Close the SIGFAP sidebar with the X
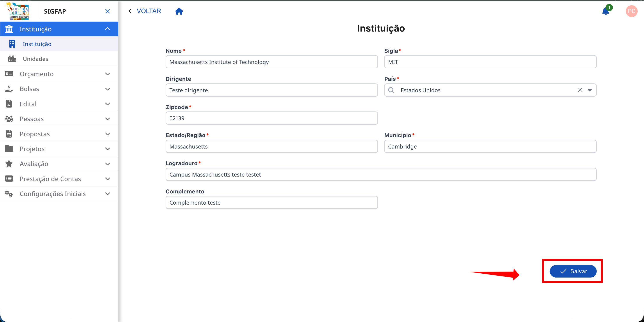The image size is (644, 322). (108, 11)
